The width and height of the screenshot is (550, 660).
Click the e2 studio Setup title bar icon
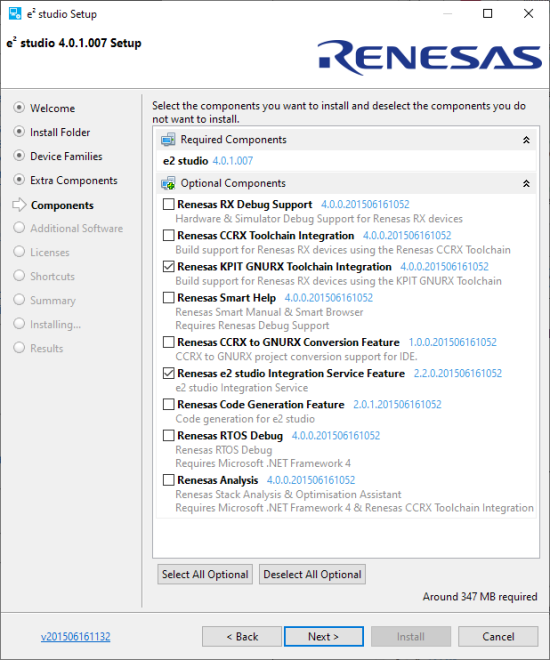point(15,14)
